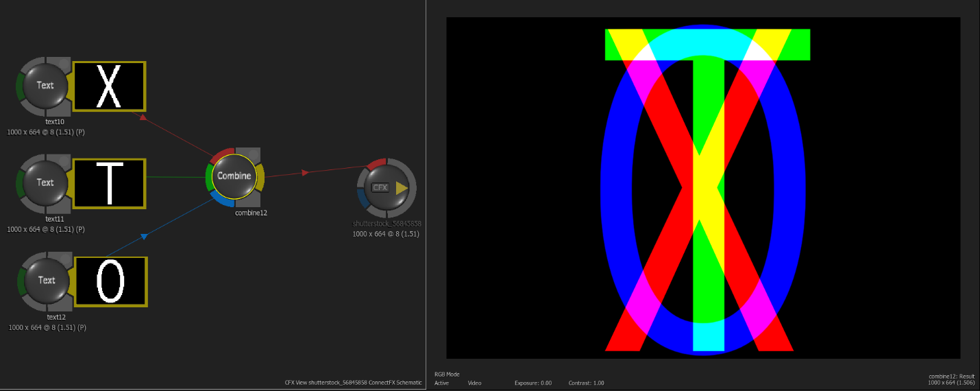The width and height of the screenshot is (980, 391).
Task: Click the RGB Mode label in viewer
Action: 447,375
